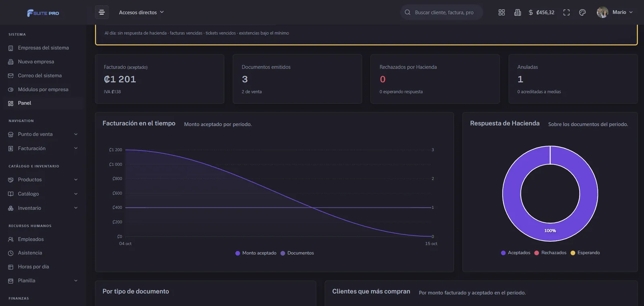The height and width of the screenshot is (306, 644).
Task: Click the Horas por día table icon
Action: 11,267
